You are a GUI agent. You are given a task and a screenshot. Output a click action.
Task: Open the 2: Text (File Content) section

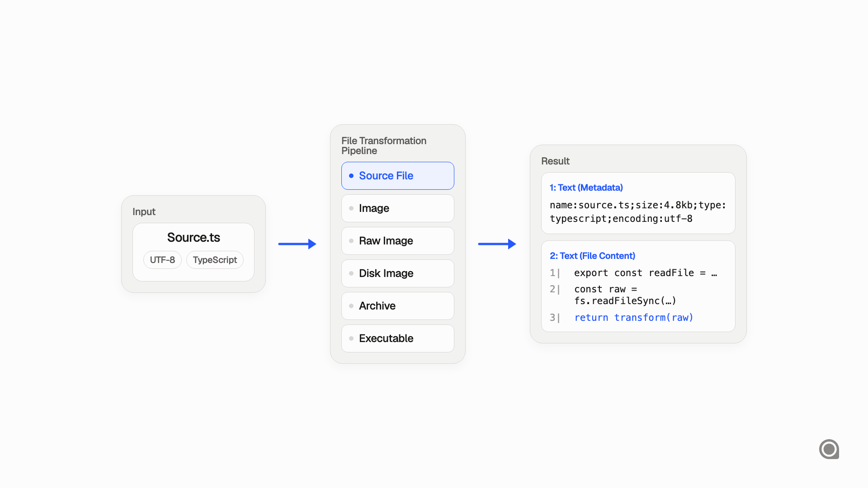592,256
